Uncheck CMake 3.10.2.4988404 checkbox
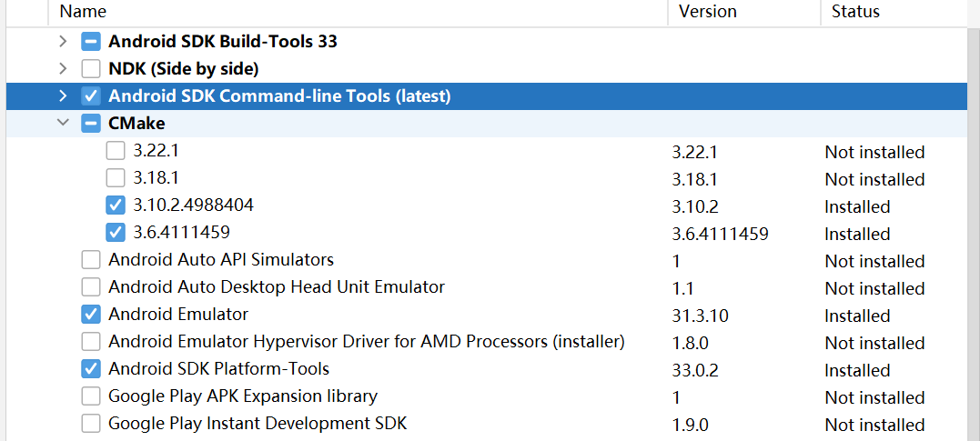 pos(116,205)
